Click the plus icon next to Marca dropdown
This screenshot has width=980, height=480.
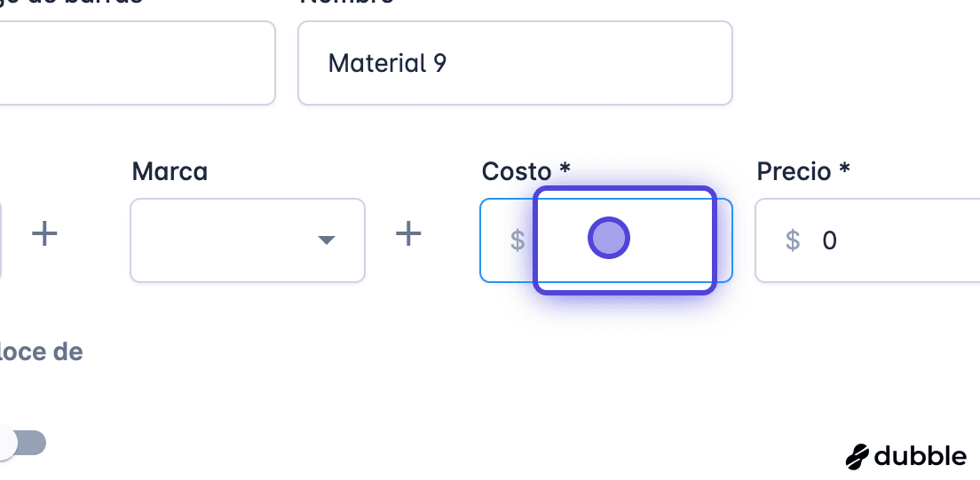[408, 235]
